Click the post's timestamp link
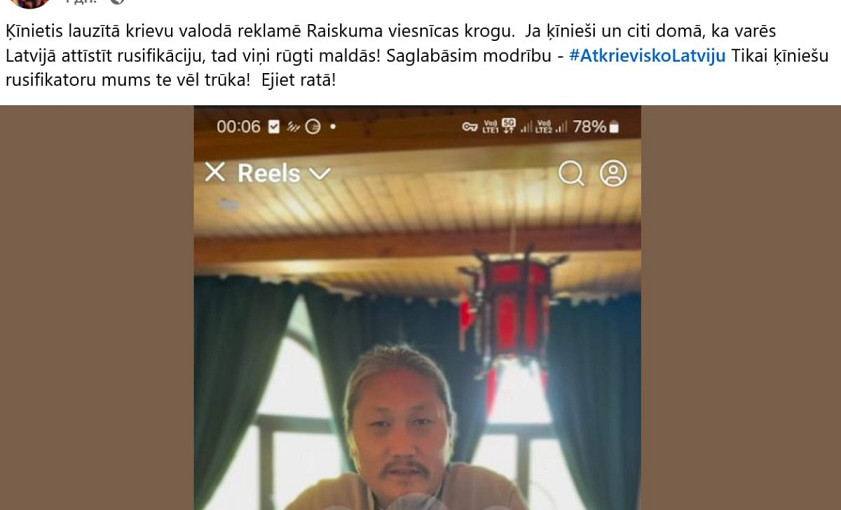Screen dimensions: 841x510 81,2
